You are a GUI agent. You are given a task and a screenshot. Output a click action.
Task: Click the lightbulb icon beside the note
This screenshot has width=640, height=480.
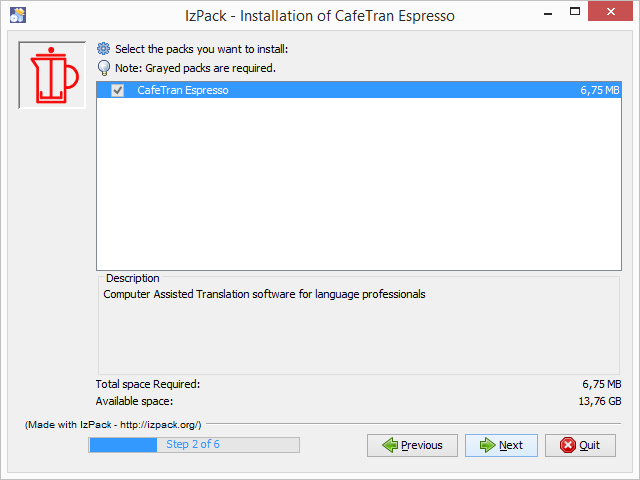click(103, 68)
